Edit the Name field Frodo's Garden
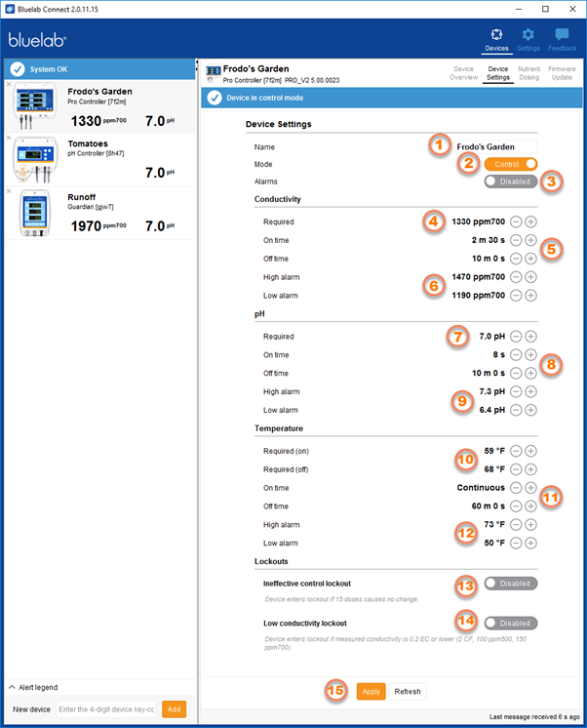Image resolution: width=587 pixels, height=728 pixels. [495, 146]
